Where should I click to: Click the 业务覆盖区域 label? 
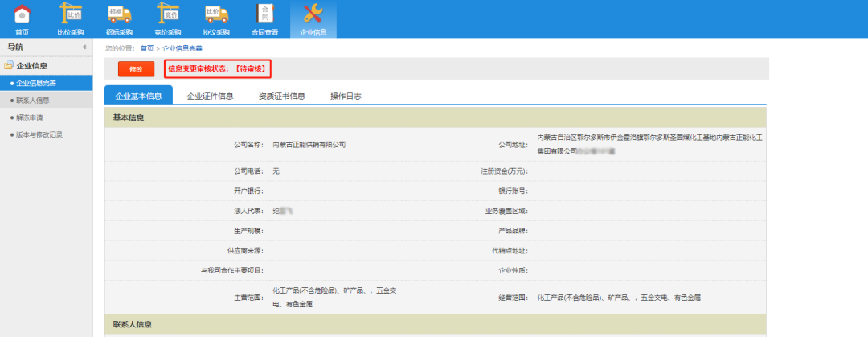(507, 211)
